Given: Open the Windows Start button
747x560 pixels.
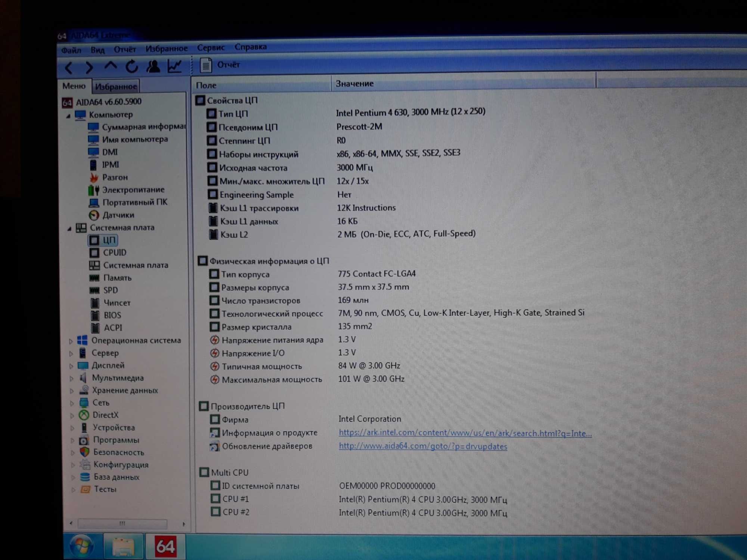Looking at the screenshot, I should coord(81,546).
